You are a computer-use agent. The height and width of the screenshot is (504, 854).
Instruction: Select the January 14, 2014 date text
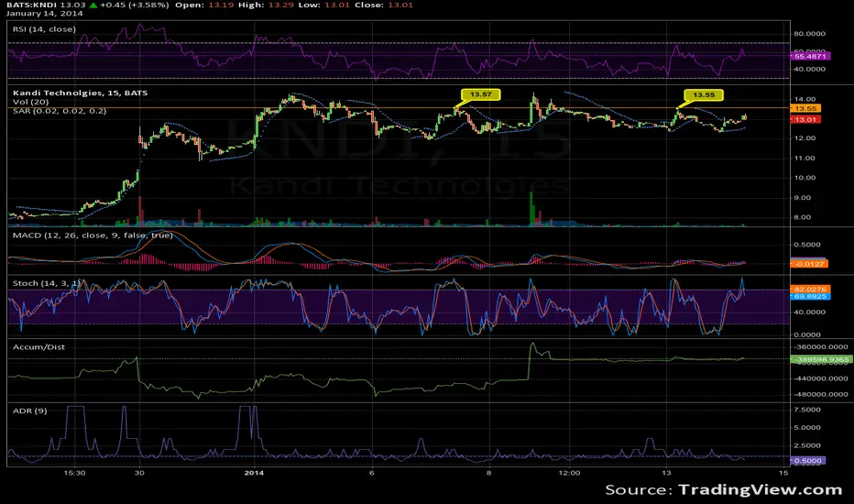pyautogui.click(x=44, y=14)
